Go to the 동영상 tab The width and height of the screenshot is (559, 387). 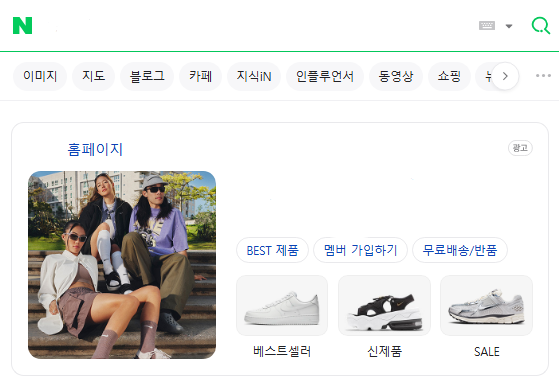(x=396, y=76)
